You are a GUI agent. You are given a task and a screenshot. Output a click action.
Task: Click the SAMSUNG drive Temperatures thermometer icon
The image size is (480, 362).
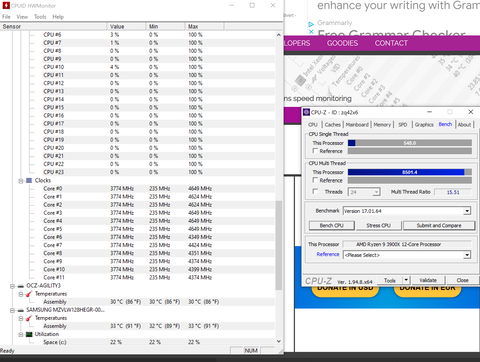click(29, 318)
